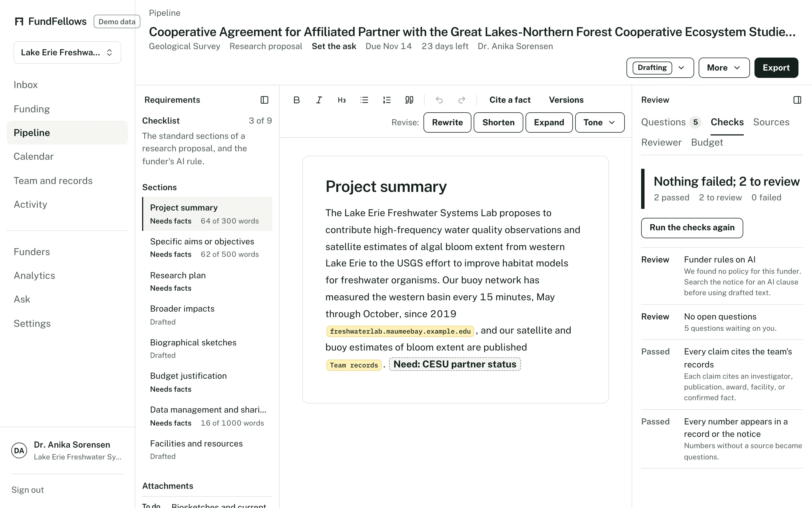The width and height of the screenshot is (812, 508).
Task: Open the Lake Erie Freshwater workspace switcher
Action: coord(67,52)
